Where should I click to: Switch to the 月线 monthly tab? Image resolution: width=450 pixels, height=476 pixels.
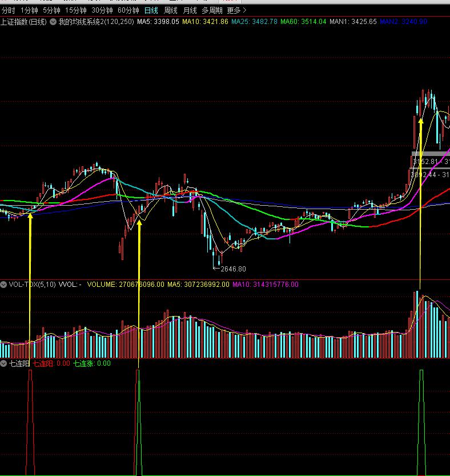click(x=190, y=11)
